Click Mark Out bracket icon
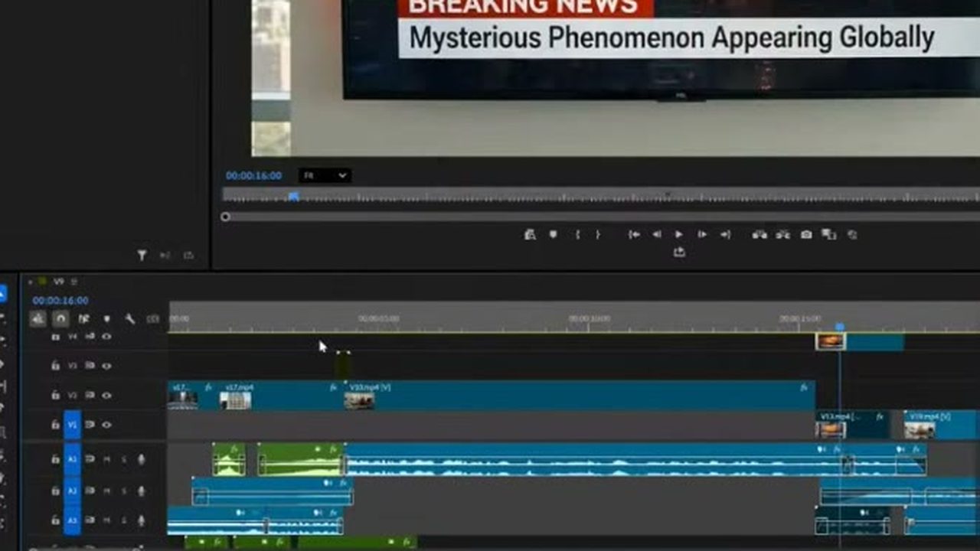This screenshot has height=551, width=980. tap(598, 234)
